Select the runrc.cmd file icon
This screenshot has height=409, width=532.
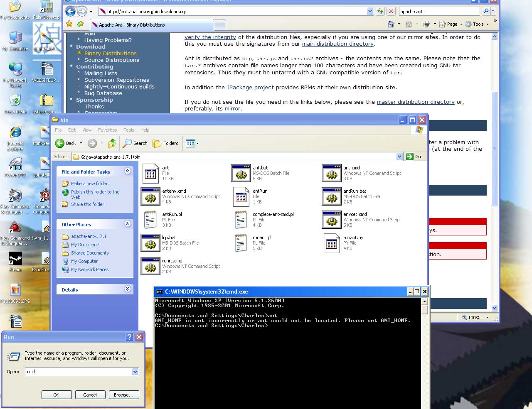[150, 266]
